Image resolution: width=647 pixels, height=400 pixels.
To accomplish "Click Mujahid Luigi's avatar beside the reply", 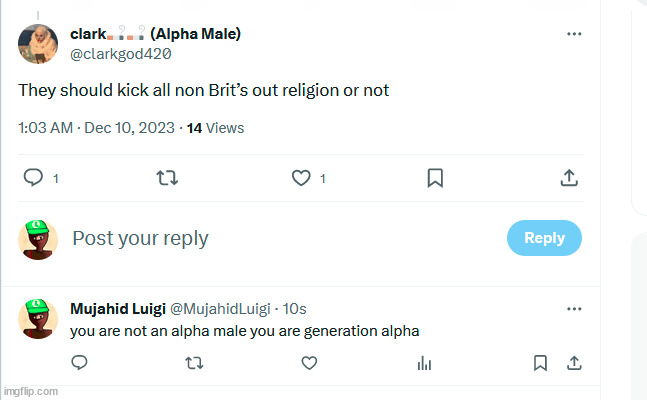I will (x=38, y=317).
